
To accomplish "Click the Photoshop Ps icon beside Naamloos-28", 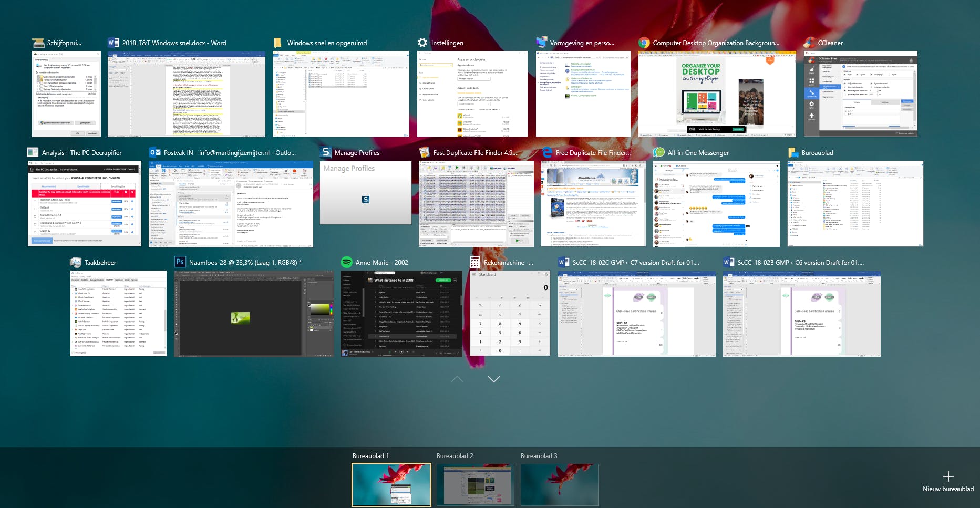I will 180,263.
